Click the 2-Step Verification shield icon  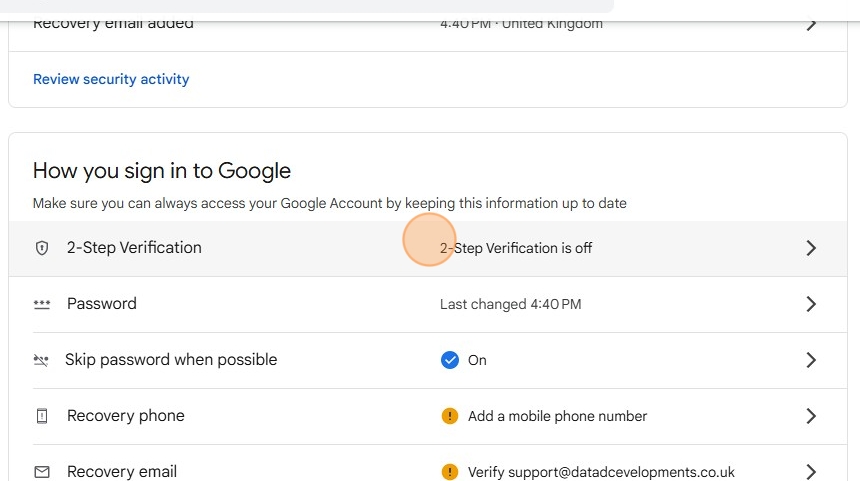tap(42, 248)
